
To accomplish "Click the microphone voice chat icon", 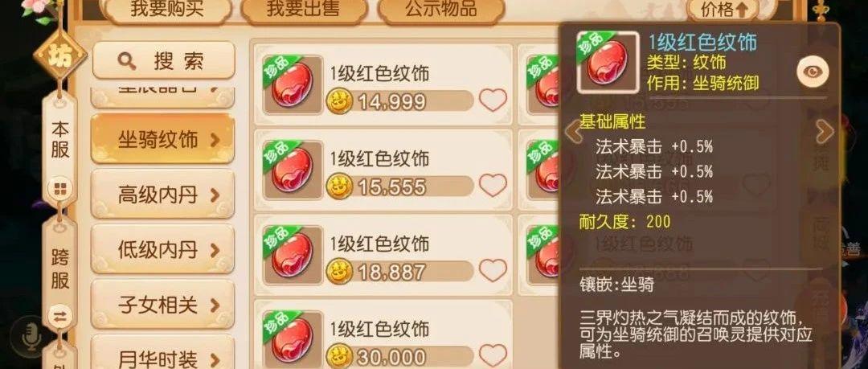I will (x=32, y=337).
